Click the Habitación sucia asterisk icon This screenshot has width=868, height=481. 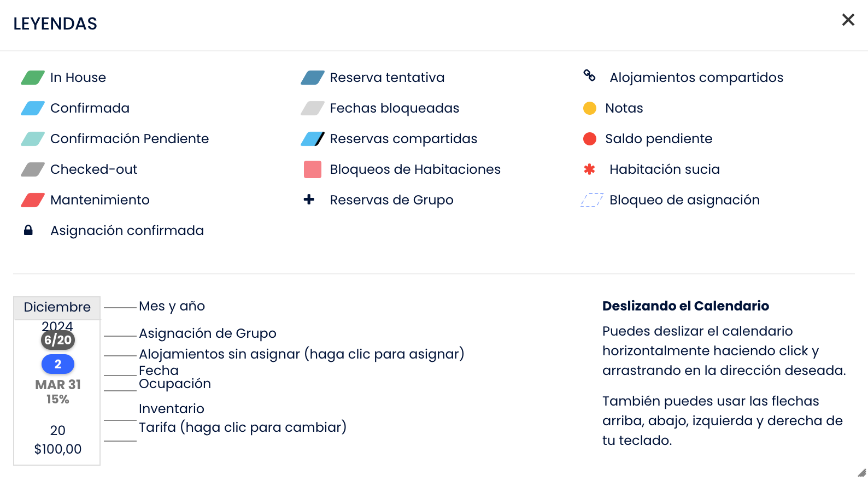tap(589, 169)
